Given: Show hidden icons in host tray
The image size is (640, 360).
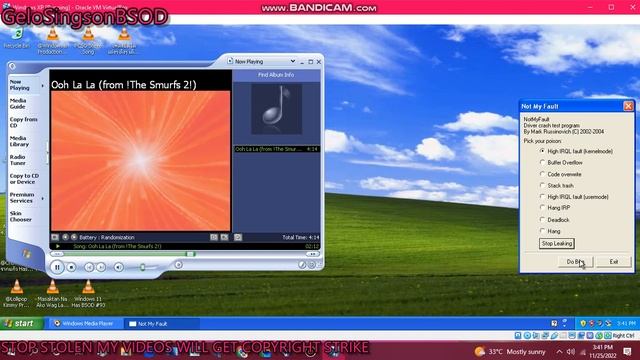Looking at the screenshot, I should (559, 351).
